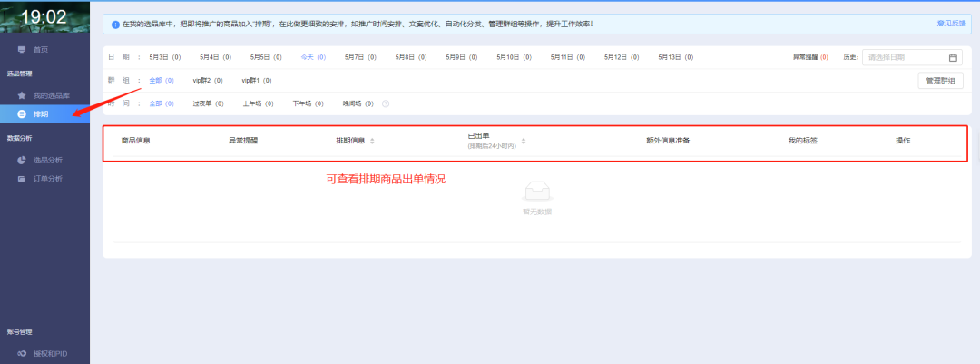Filter by date 5月3日
Viewport: 980px width, 364px height.
coord(165,57)
